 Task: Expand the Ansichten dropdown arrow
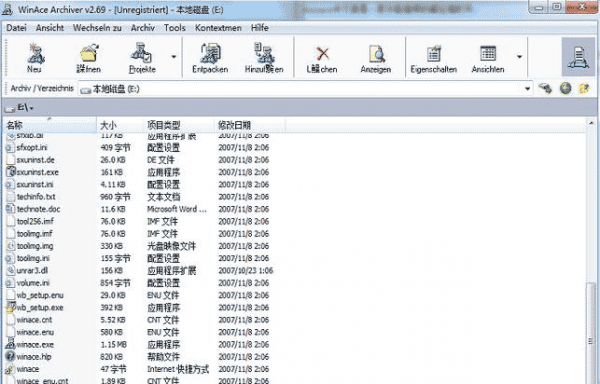coord(519,57)
